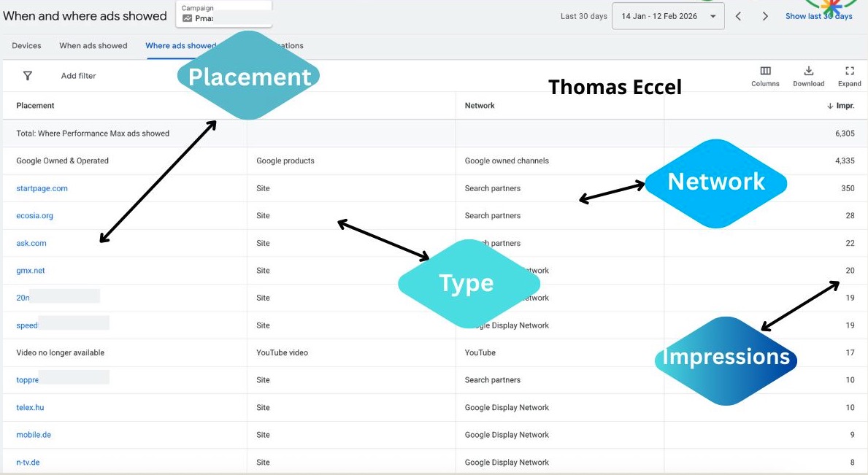Go to previous date range arrow
Image resolution: width=868 pixels, height=475 pixels.
(x=738, y=16)
